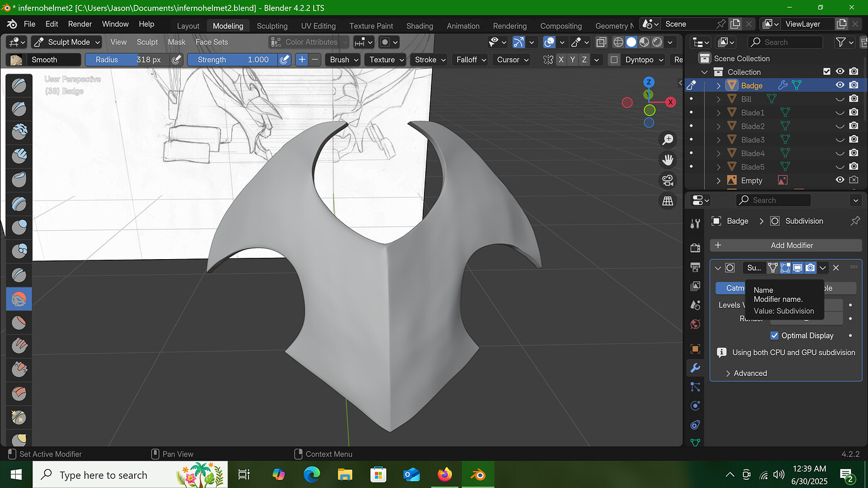Adjust the brush Strength slider

[x=233, y=60]
